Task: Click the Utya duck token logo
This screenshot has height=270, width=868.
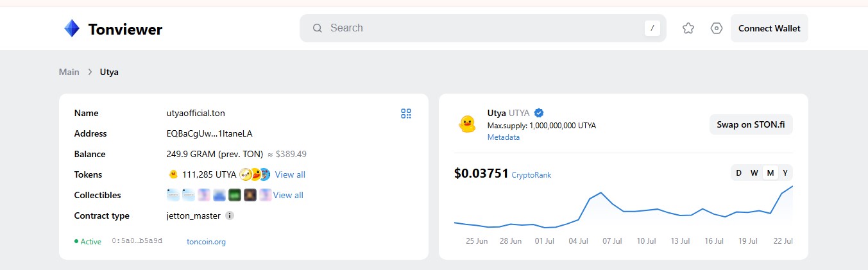Action: (x=467, y=124)
